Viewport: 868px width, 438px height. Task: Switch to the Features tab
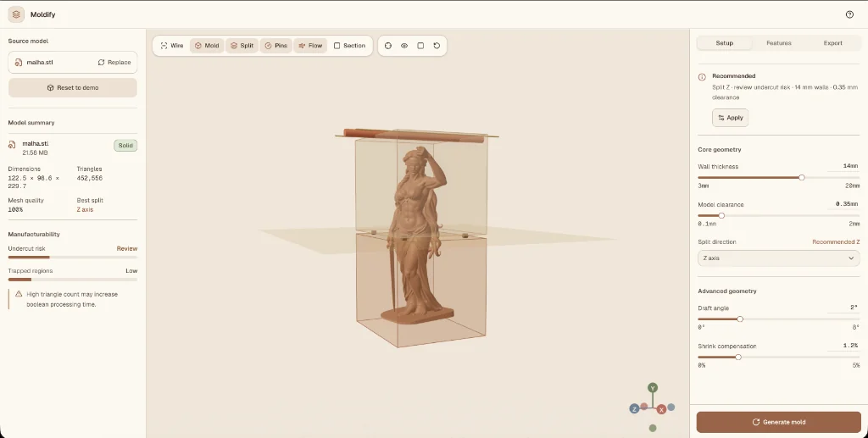coord(778,43)
